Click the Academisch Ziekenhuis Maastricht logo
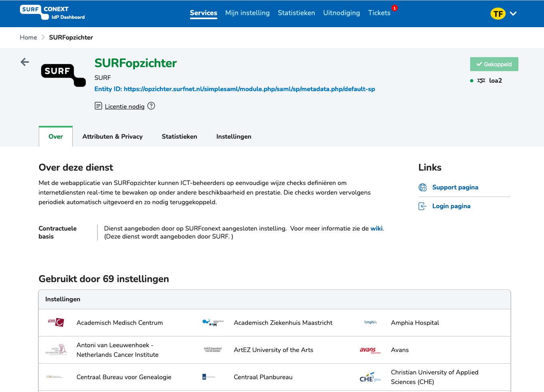 tap(213, 322)
